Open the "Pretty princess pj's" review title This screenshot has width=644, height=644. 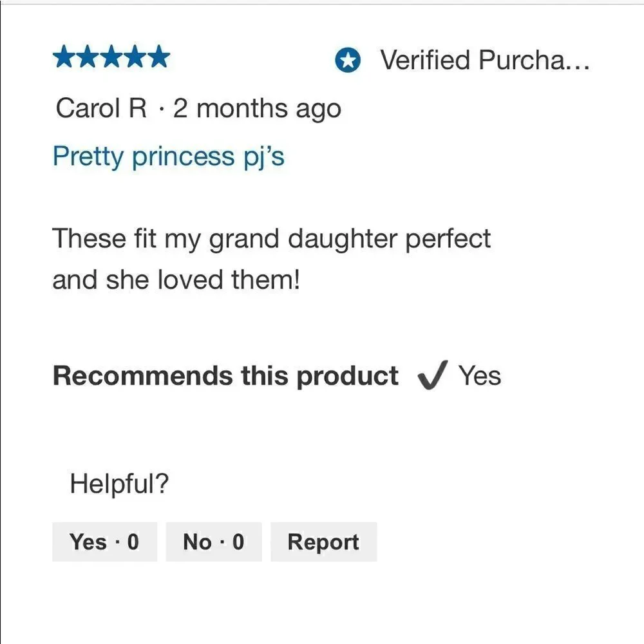168,157
